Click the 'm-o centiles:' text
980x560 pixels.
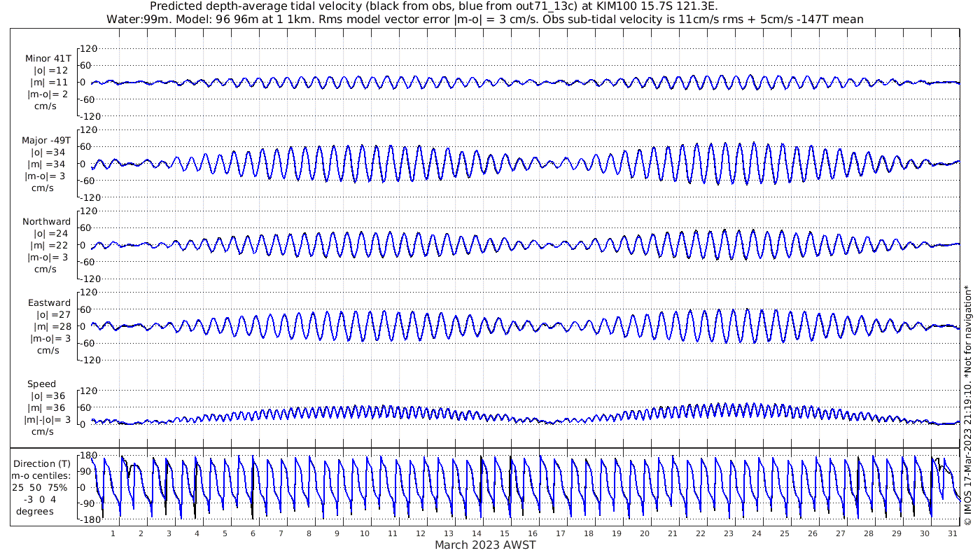[41, 475]
